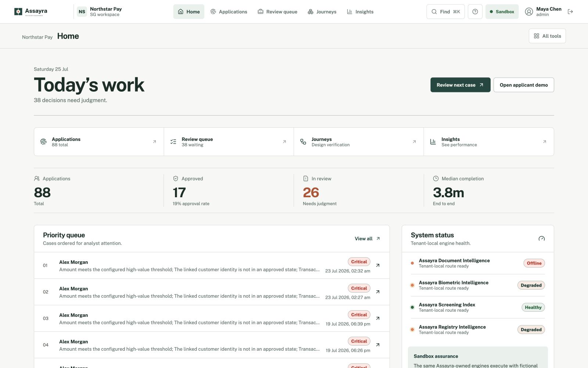Click the 23 Jul 2026, 02:32 am timestamp
Viewport: 588px width, 368px height.
(x=348, y=271)
